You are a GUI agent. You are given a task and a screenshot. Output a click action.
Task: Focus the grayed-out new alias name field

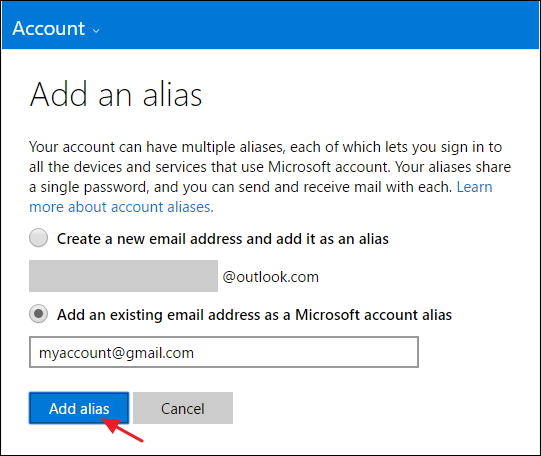pyautogui.click(x=123, y=276)
